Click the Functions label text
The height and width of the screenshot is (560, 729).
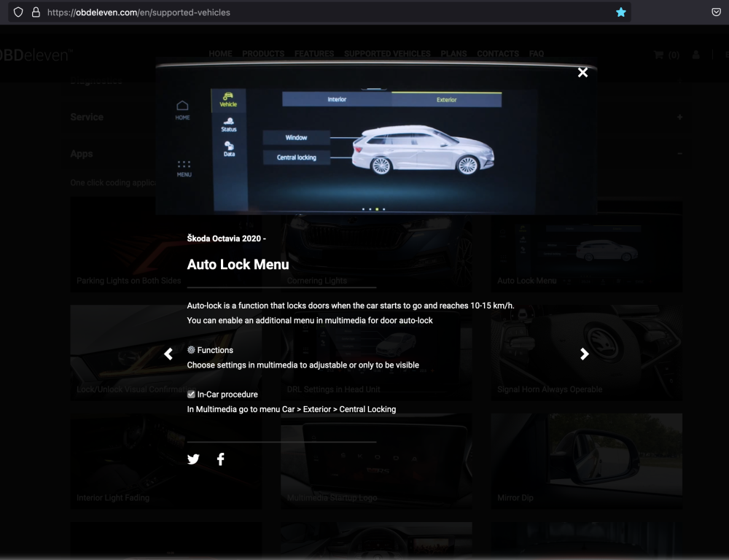(215, 350)
